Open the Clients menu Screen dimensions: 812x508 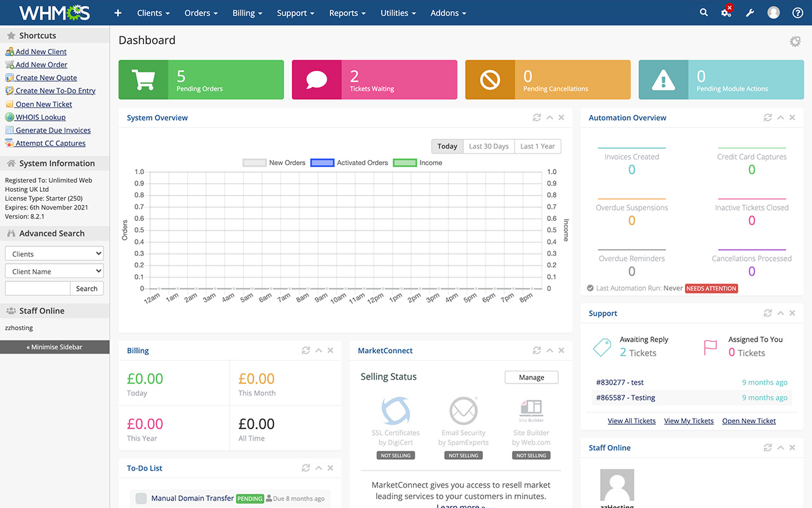pos(154,13)
